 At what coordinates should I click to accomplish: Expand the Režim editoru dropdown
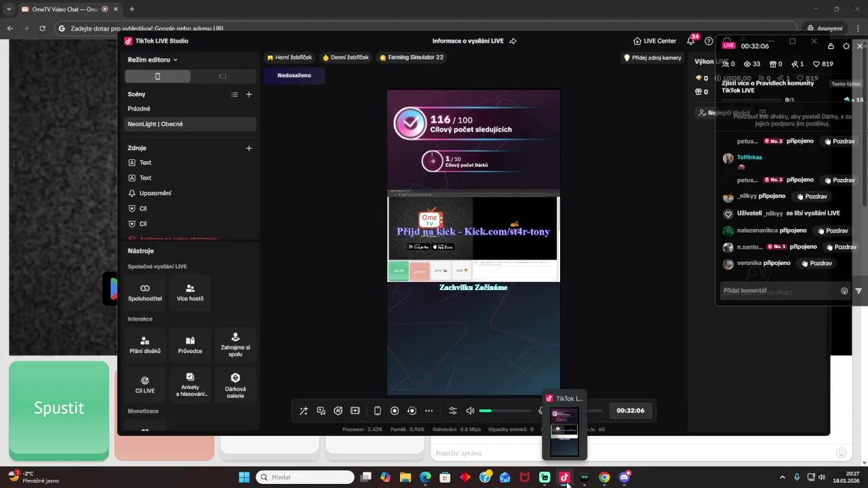click(x=153, y=60)
